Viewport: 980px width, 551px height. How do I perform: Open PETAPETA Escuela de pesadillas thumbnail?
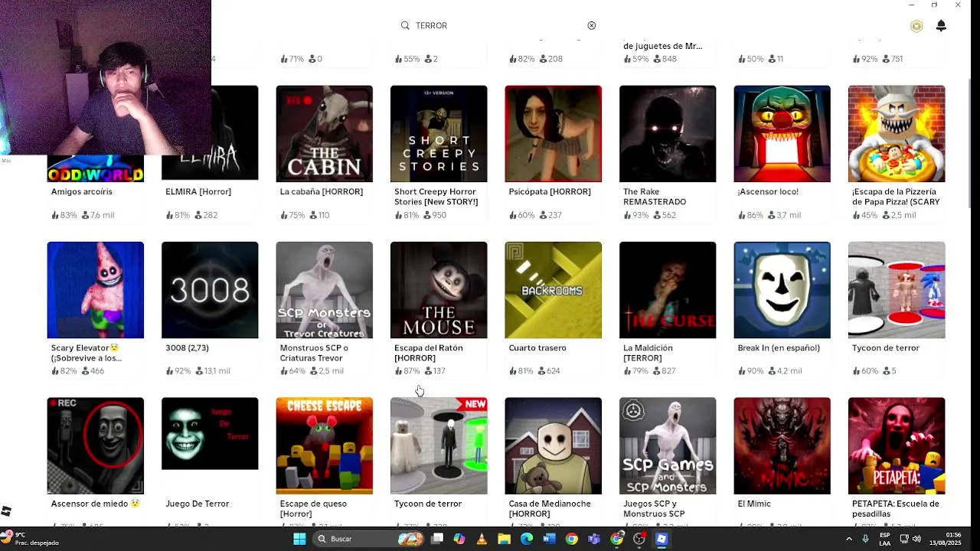click(897, 445)
